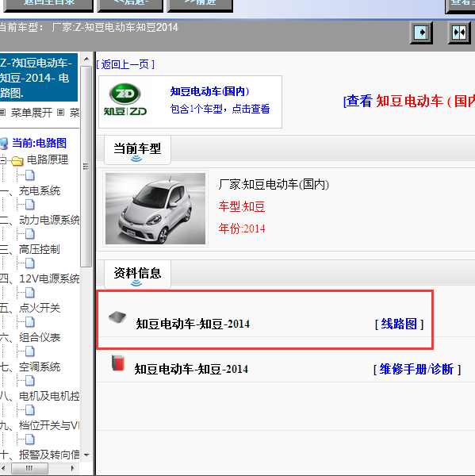The height and width of the screenshot is (476, 475).
Task: Click sidebar vertical scrollbar up arrow
Action: pyautogui.click(x=86, y=59)
